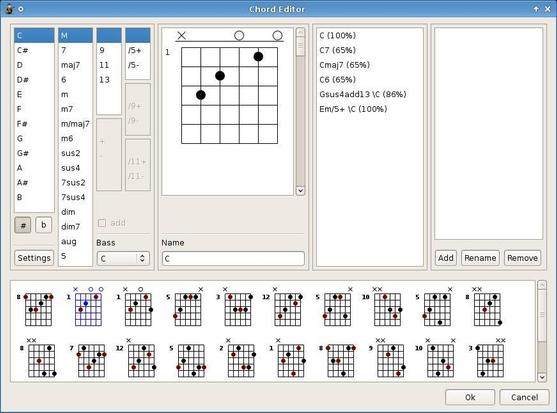The width and height of the screenshot is (557, 413).
Task: Click the Remove button
Action: pyautogui.click(x=522, y=258)
